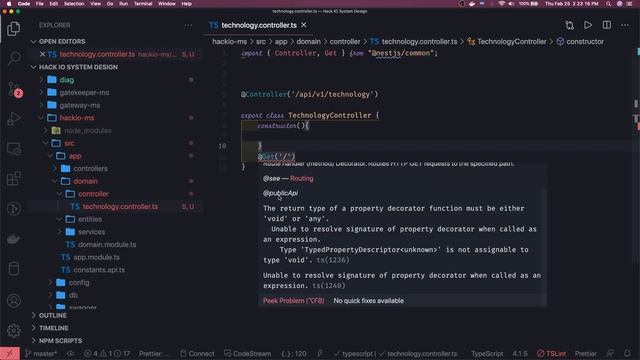The width and height of the screenshot is (640, 360).
Task: Click the errors and warnings count in status bar
Action: (x=107, y=353)
